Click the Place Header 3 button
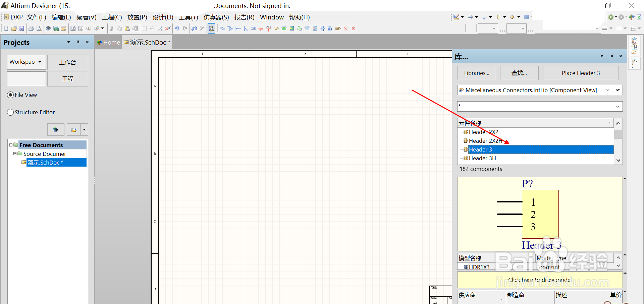The image size is (644, 304). (x=581, y=73)
